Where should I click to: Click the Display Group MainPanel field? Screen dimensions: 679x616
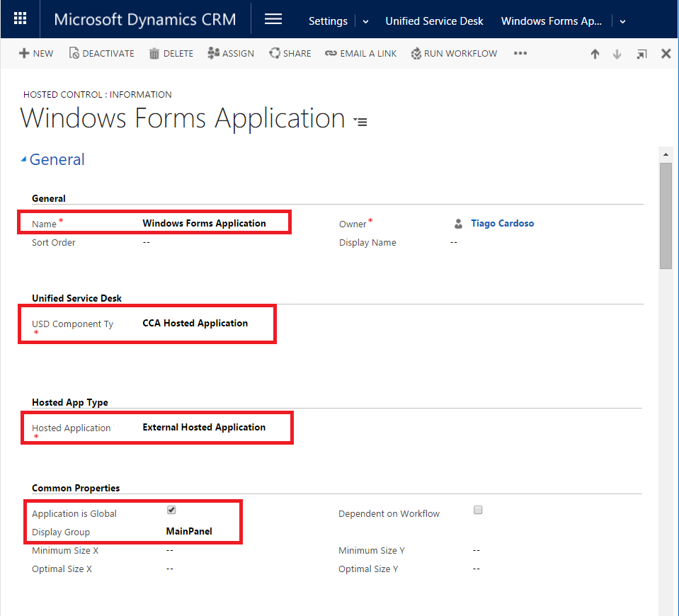(x=189, y=531)
